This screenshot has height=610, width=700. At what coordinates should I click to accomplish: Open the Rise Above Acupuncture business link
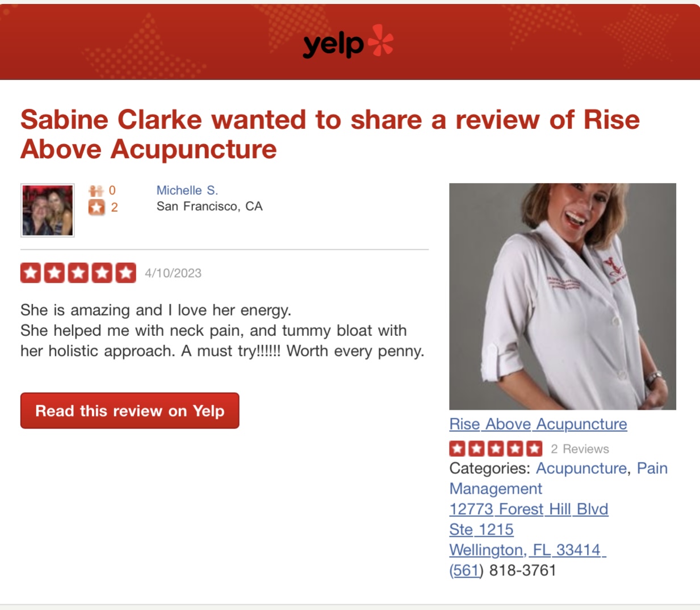pyautogui.click(x=538, y=424)
